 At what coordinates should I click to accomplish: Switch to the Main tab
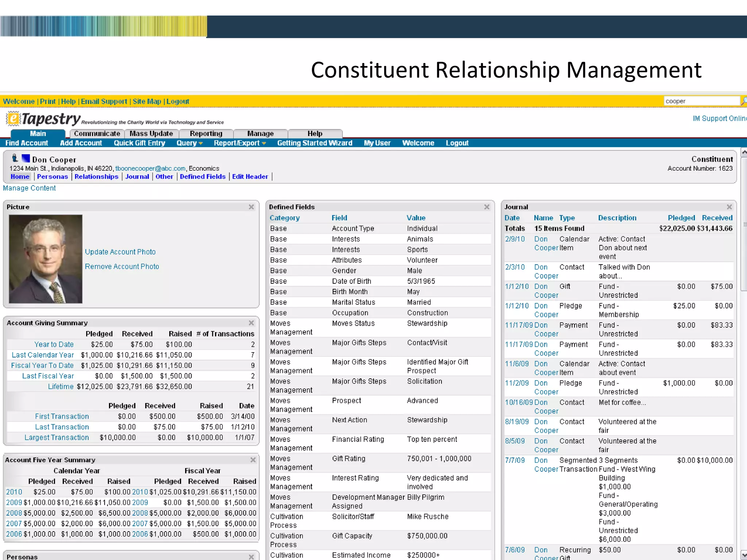click(38, 133)
